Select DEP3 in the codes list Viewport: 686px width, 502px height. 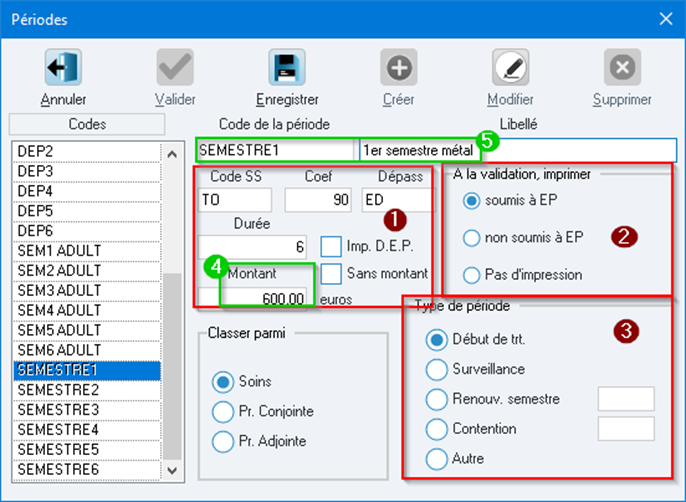87,172
